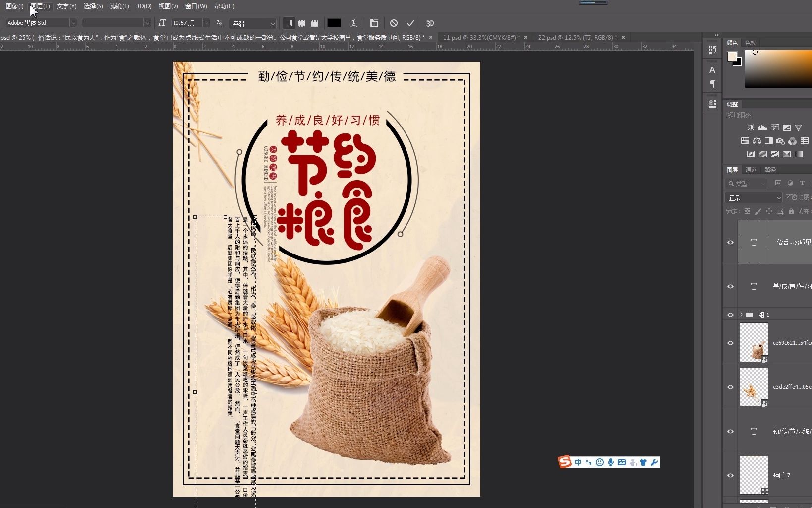
Task: Add a Levels adjustment
Action: [762, 127]
